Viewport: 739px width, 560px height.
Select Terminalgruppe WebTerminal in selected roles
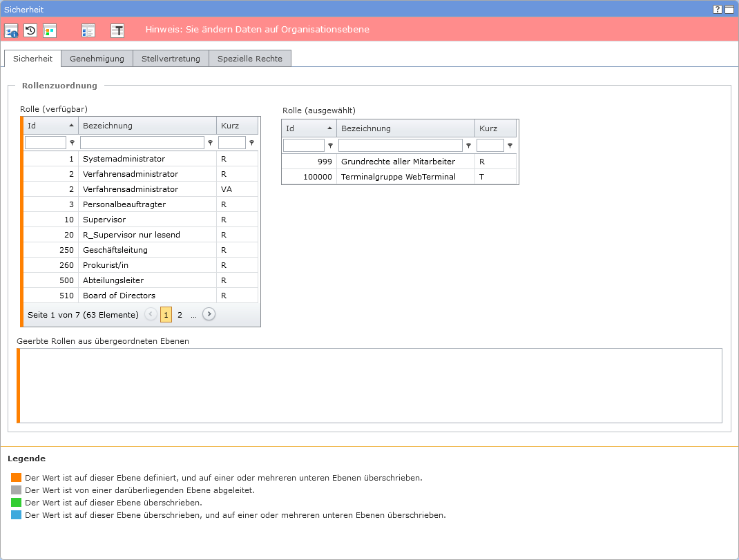[x=398, y=177]
